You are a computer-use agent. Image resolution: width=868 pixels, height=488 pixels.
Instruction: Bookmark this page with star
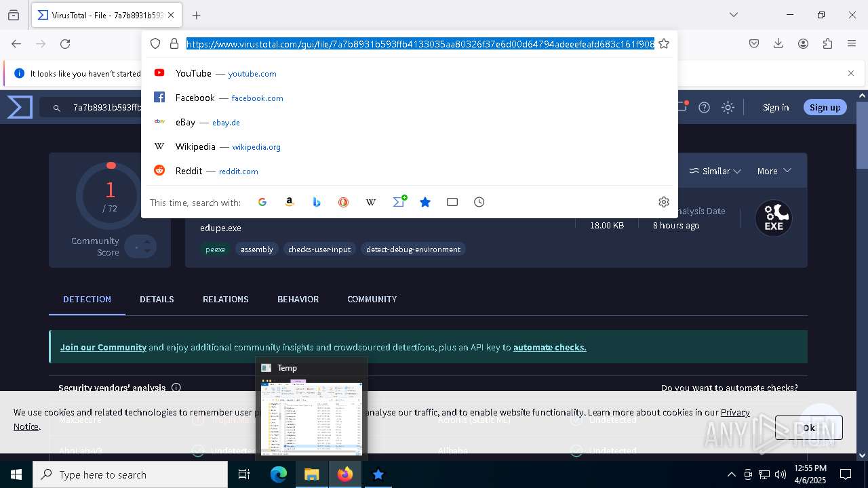(x=664, y=43)
